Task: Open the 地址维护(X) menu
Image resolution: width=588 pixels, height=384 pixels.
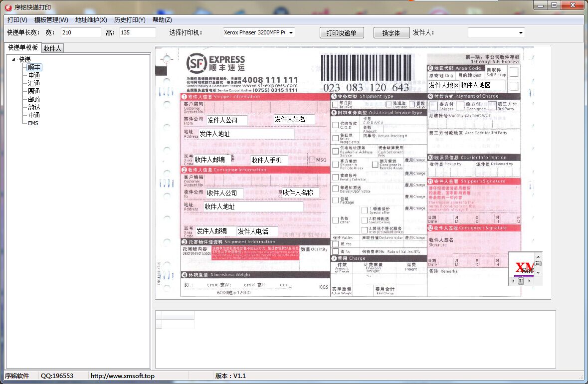Action: pyautogui.click(x=91, y=20)
